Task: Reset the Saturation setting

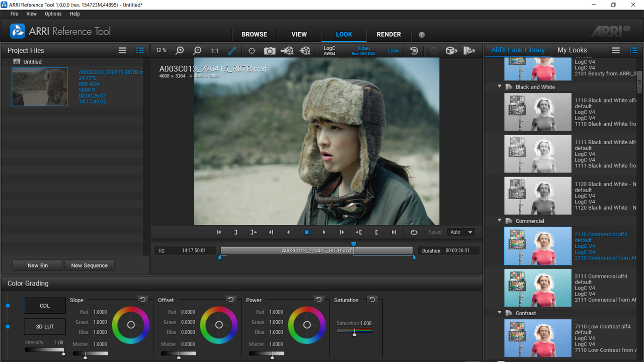Action: pyautogui.click(x=372, y=300)
